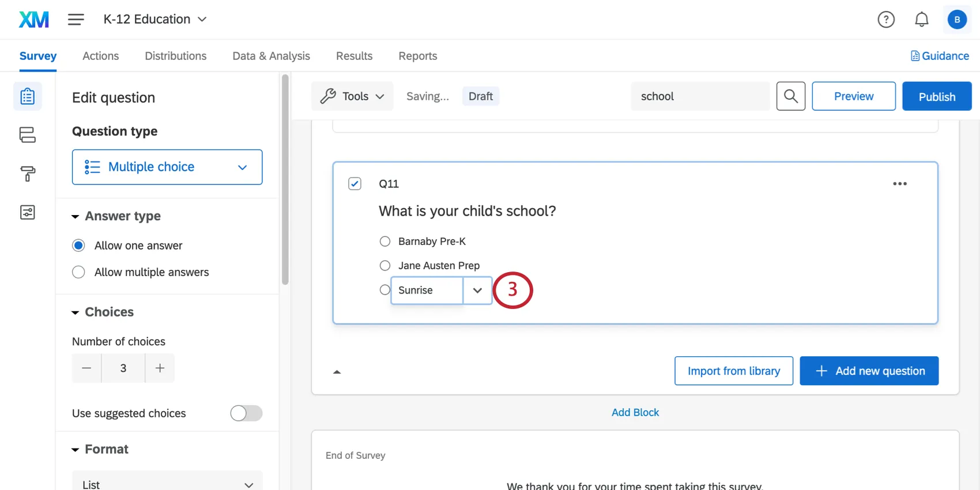Check the Q11 question checkbox
Viewport: 980px width, 490px height.
(355, 184)
